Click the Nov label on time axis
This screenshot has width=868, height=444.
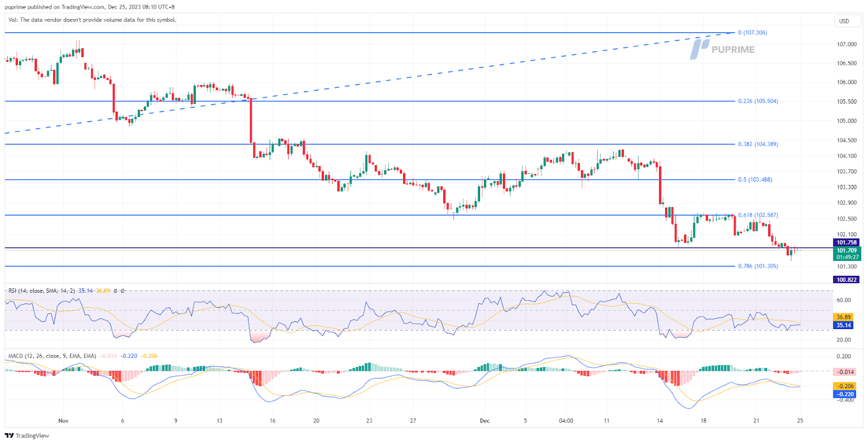63,421
